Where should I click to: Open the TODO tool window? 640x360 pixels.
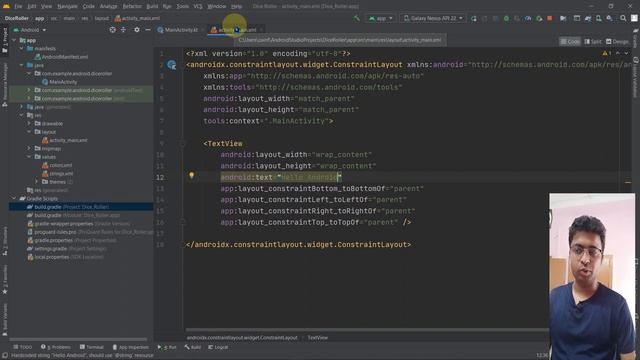[x=23, y=347]
